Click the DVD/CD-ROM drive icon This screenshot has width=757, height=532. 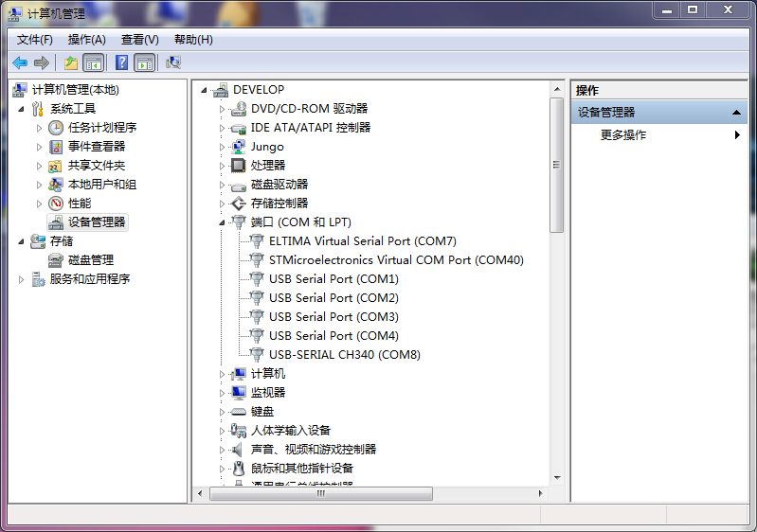[x=239, y=109]
